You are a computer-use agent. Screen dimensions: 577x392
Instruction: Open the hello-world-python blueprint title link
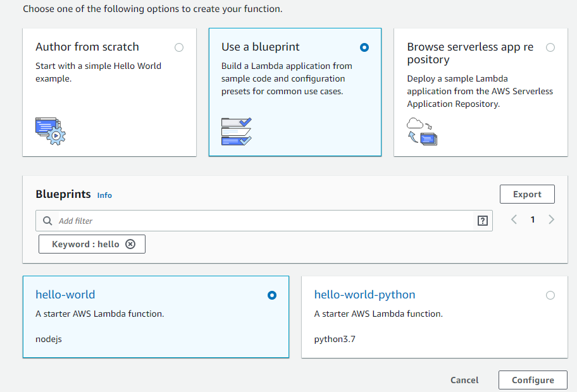pos(364,295)
